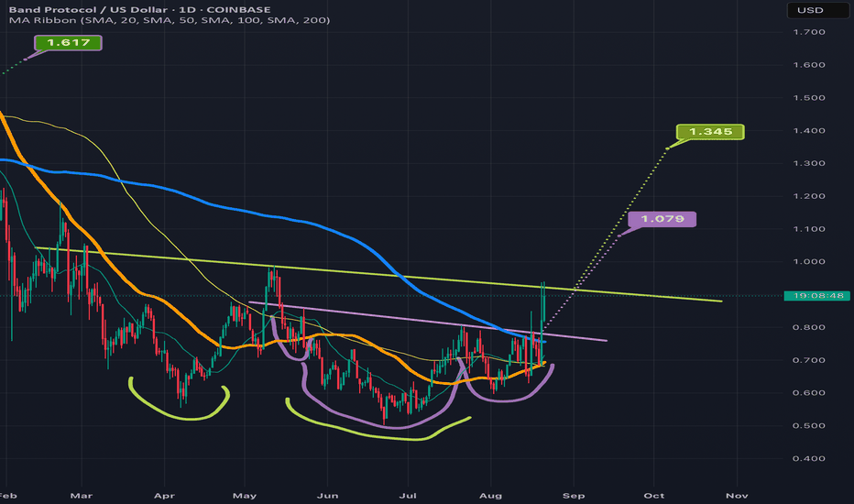Click the May label on time axis

point(245,496)
